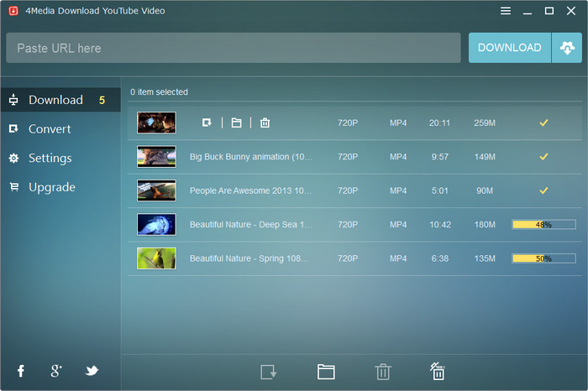Viewport: 588px width, 391px height.
Task: Open the Google Plus share icon
Action: [x=56, y=371]
